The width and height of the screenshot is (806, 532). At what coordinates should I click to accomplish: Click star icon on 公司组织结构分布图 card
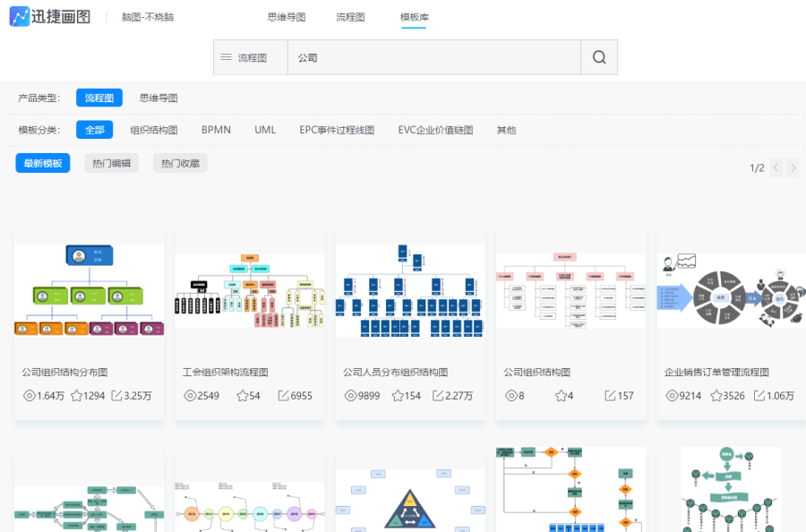77,396
